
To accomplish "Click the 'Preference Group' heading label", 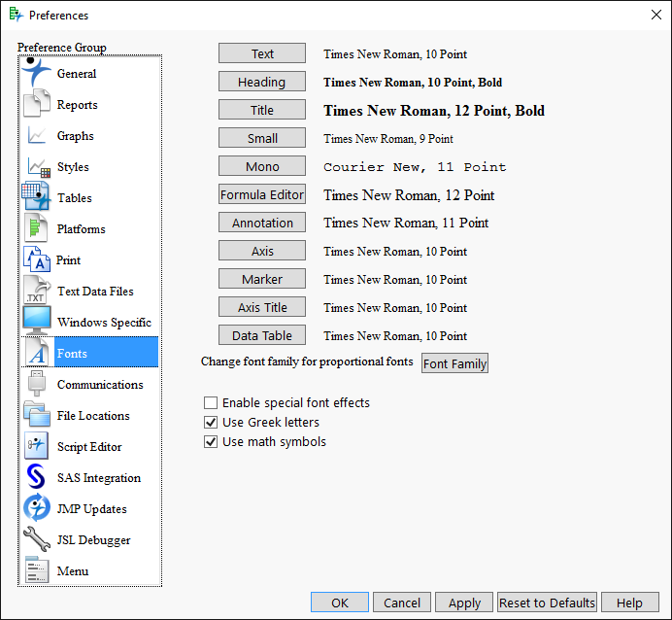I will tap(62, 48).
